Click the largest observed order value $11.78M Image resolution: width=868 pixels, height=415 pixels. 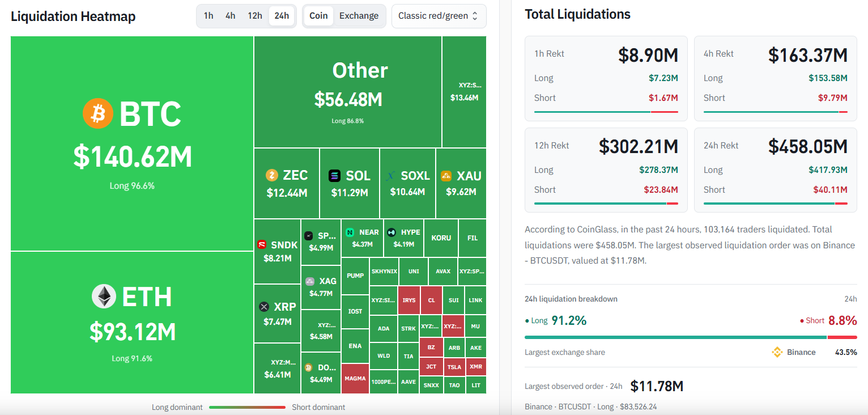coord(657,386)
